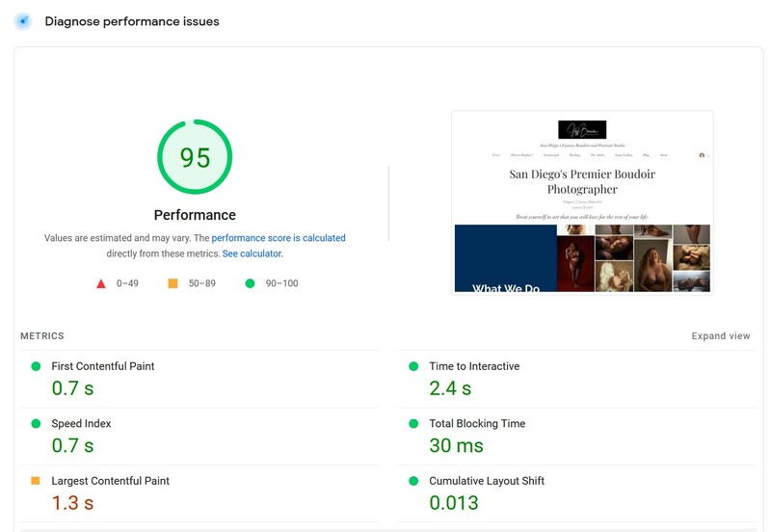Select the Largest Contentful Paint label
The width and height of the screenshot is (771, 532).
point(110,481)
